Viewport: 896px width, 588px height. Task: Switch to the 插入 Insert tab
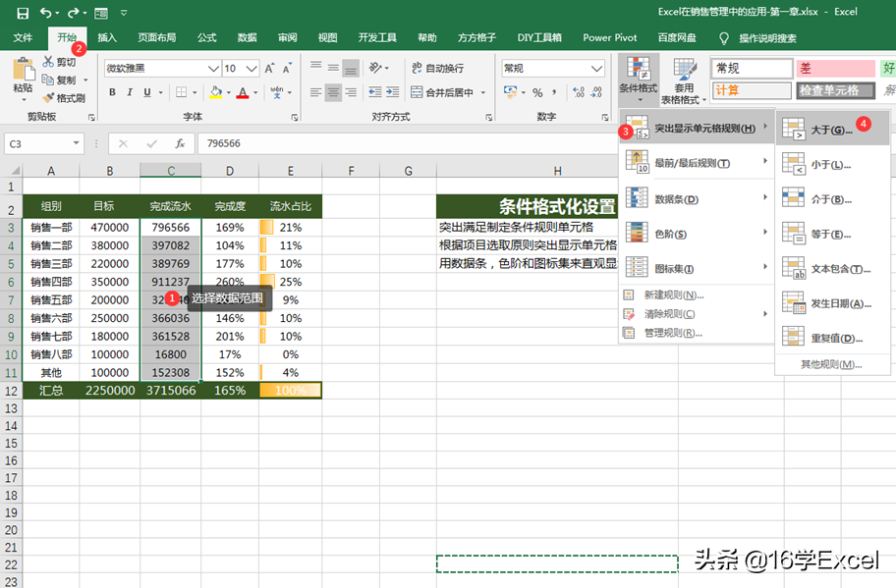107,37
